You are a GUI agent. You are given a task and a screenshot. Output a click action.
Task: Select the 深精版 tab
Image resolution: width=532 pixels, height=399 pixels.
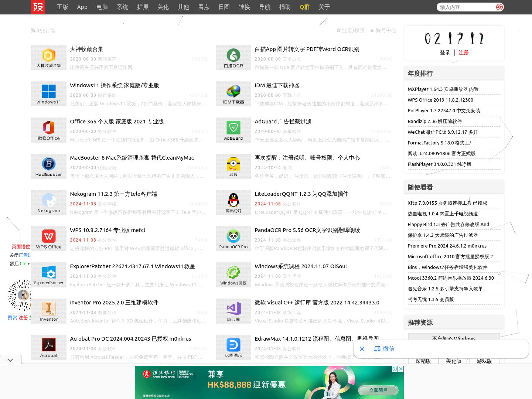pyautogui.click(x=423, y=361)
